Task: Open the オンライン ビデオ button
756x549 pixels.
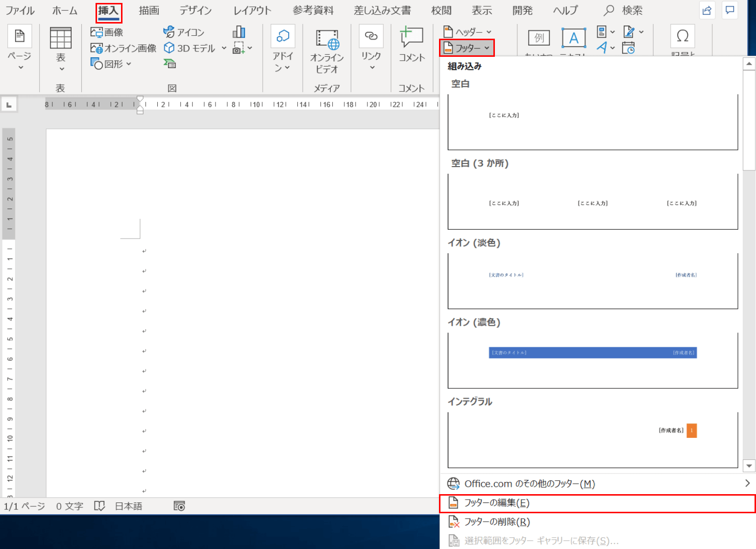Action: point(327,52)
